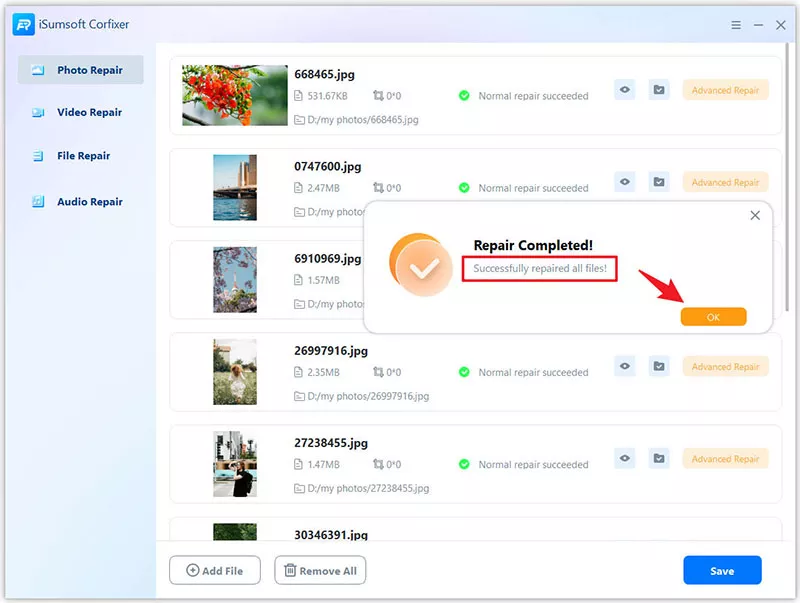Click save icon for 26997916.jpg
The height and width of the screenshot is (603, 800).
pos(659,367)
